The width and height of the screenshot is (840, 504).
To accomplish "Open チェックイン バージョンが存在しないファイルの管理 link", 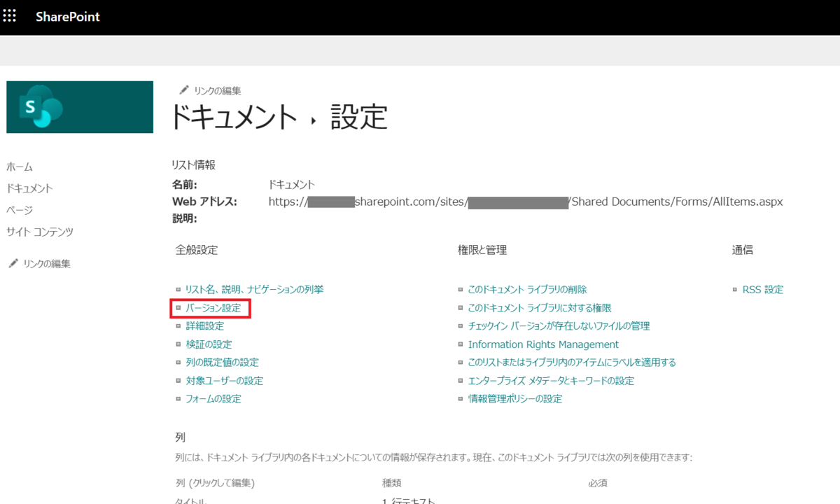I will (559, 326).
